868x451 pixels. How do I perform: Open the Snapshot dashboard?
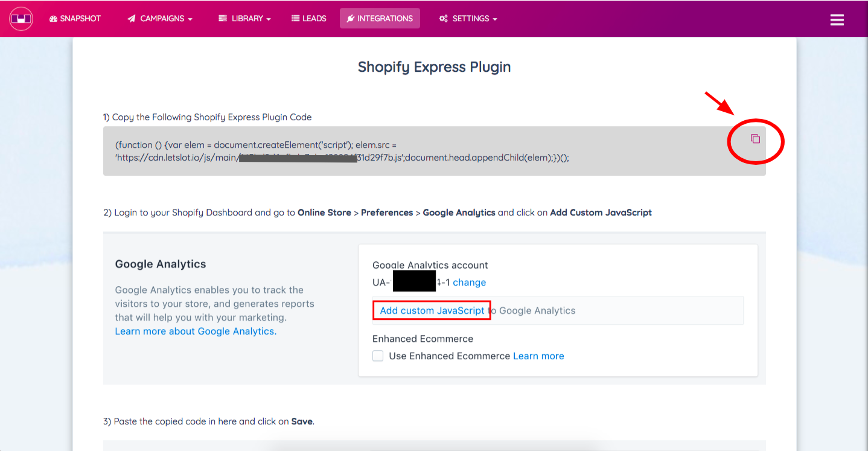coord(75,19)
